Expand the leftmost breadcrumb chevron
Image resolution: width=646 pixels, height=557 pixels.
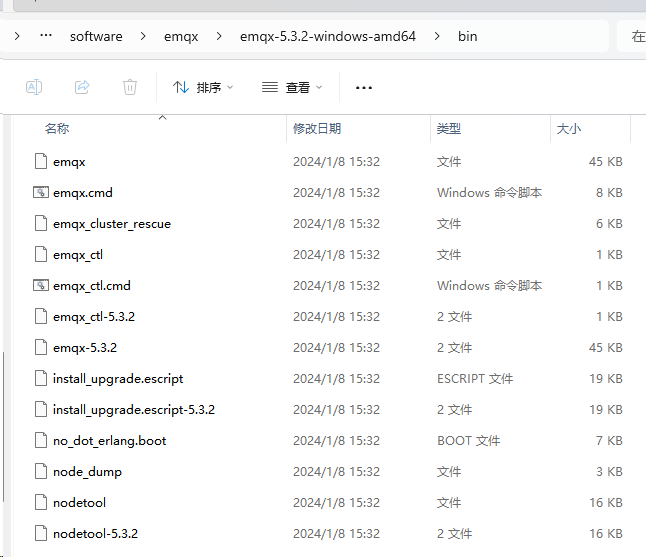(17, 36)
